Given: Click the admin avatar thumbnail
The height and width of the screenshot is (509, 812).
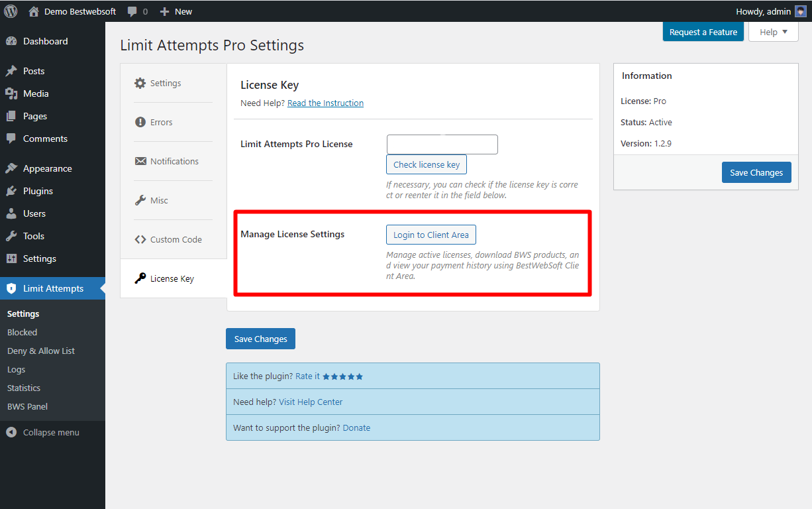Looking at the screenshot, I should coord(800,11).
